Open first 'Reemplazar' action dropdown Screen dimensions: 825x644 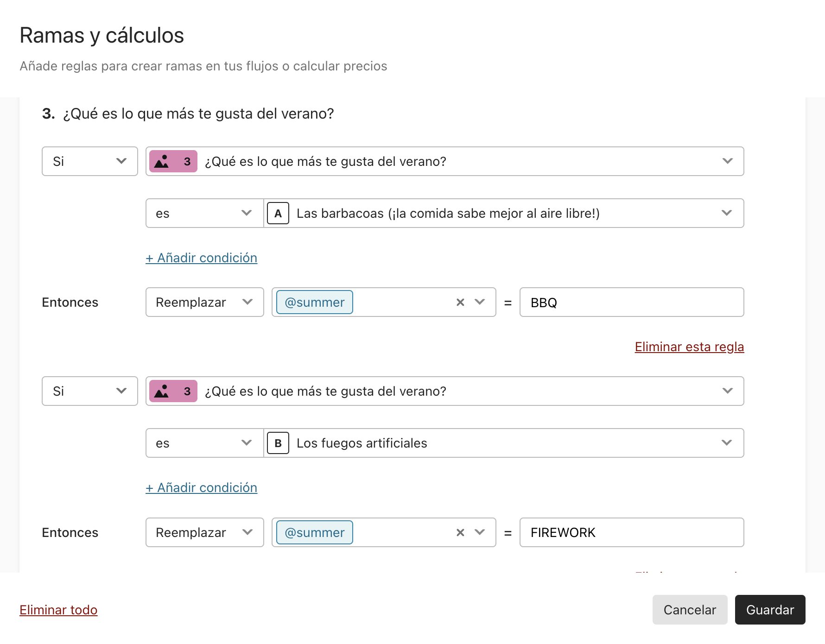[205, 302]
